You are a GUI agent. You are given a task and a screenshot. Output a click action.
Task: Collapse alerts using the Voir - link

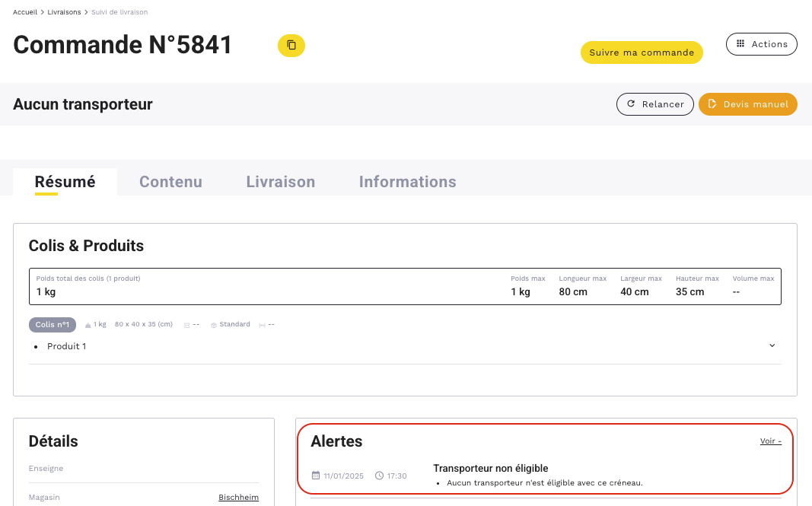tap(770, 441)
